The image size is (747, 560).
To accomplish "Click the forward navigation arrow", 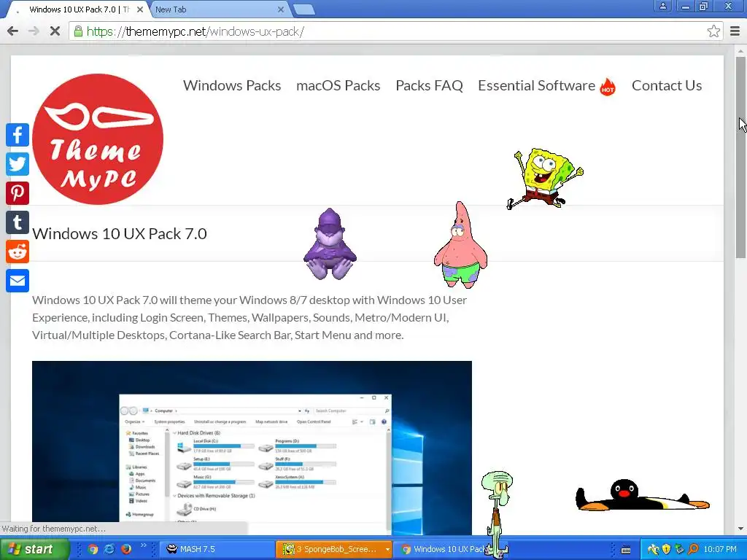I will coord(34,31).
